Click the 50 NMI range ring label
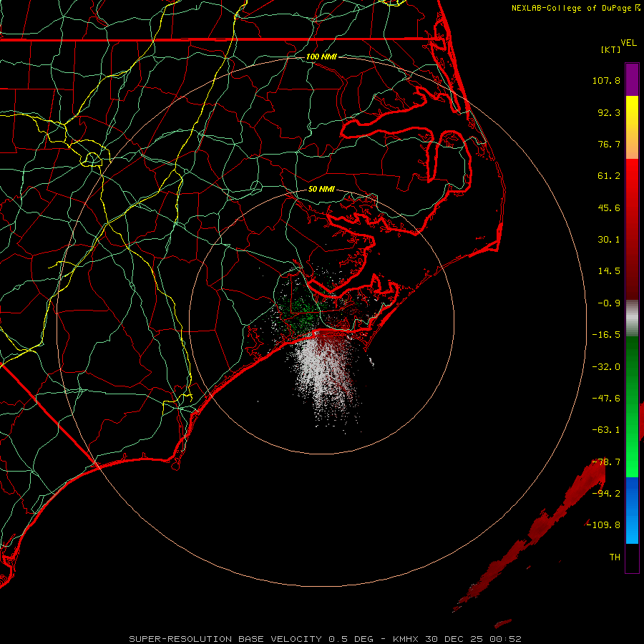The width and height of the screenshot is (644, 644). tap(321, 189)
